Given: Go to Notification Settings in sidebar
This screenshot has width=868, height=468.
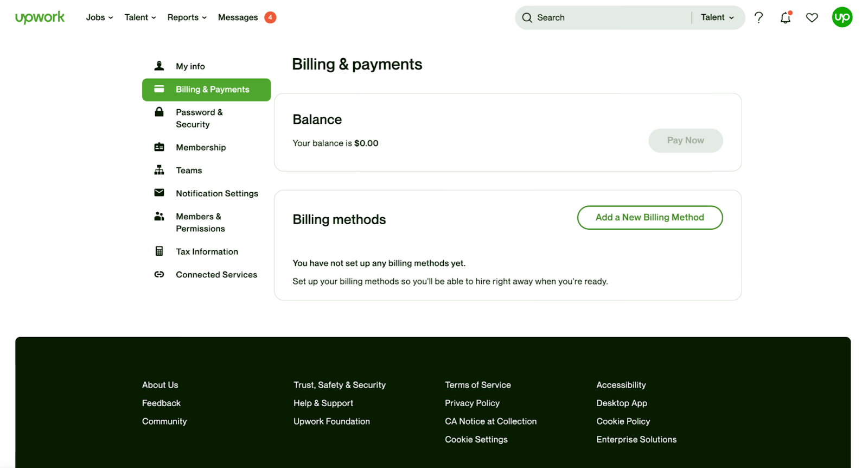Looking at the screenshot, I should tap(216, 194).
